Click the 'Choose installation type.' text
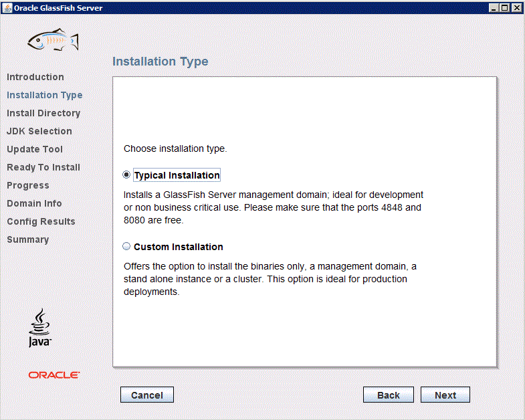 175,148
